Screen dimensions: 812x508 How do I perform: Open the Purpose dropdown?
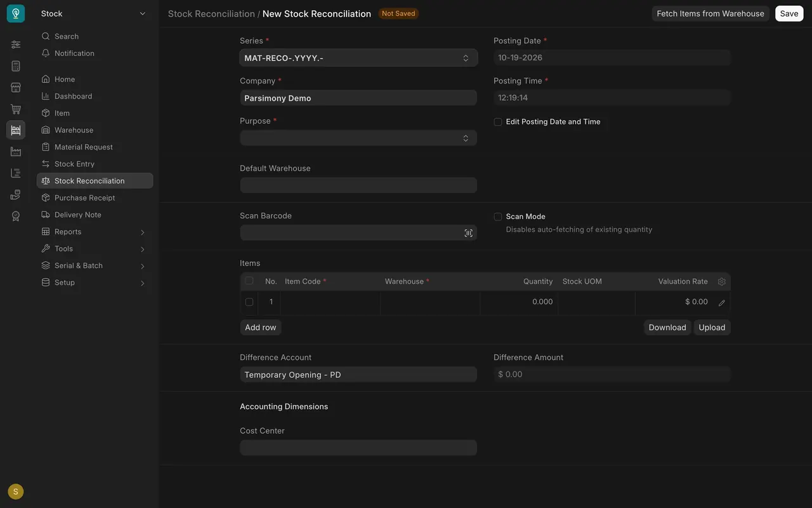coord(358,138)
